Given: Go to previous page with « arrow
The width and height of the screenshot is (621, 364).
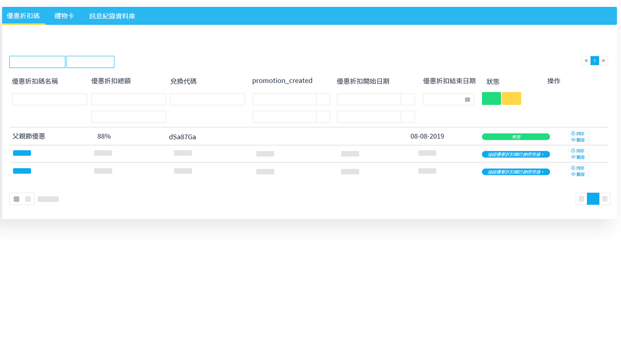Looking at the screenshot, I should click(586, 61).
